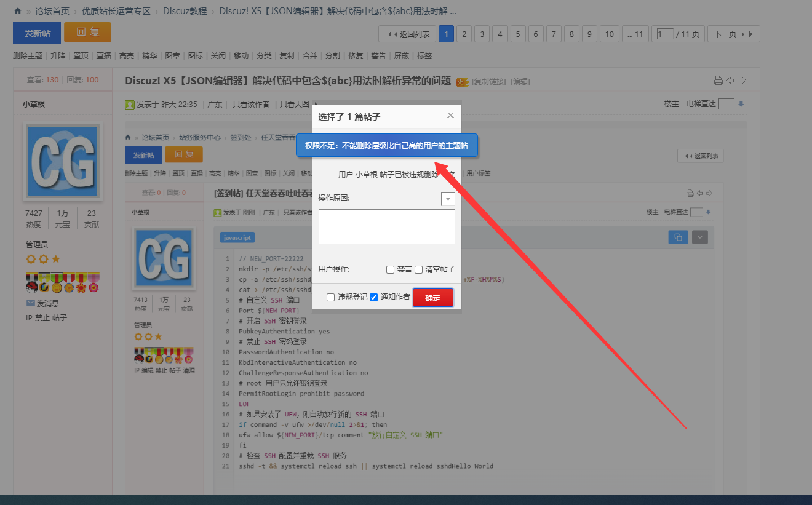The width and height of the screenshot is (812, 505).
Task: Click the 查看: 130 view count
Action: tap(43, 80)
